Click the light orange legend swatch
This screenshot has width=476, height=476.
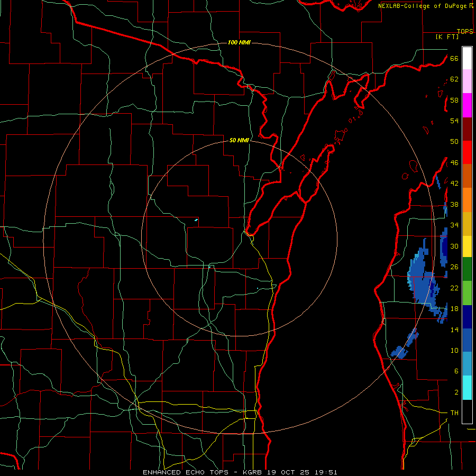point(467,200)
